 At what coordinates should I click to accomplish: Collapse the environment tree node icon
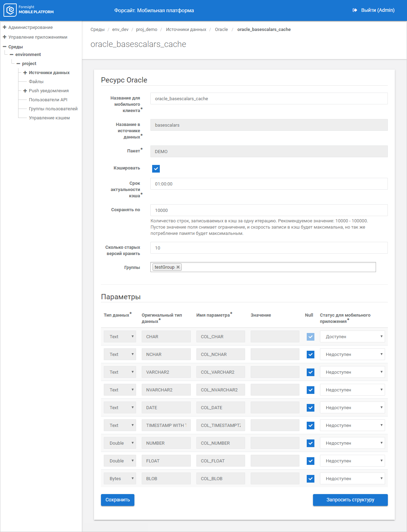pyautogui.click(x=11, y=55)
